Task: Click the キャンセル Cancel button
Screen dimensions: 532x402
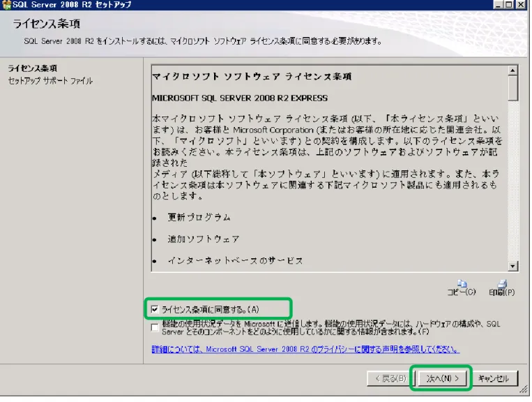Action: click(x=494, y=378)
